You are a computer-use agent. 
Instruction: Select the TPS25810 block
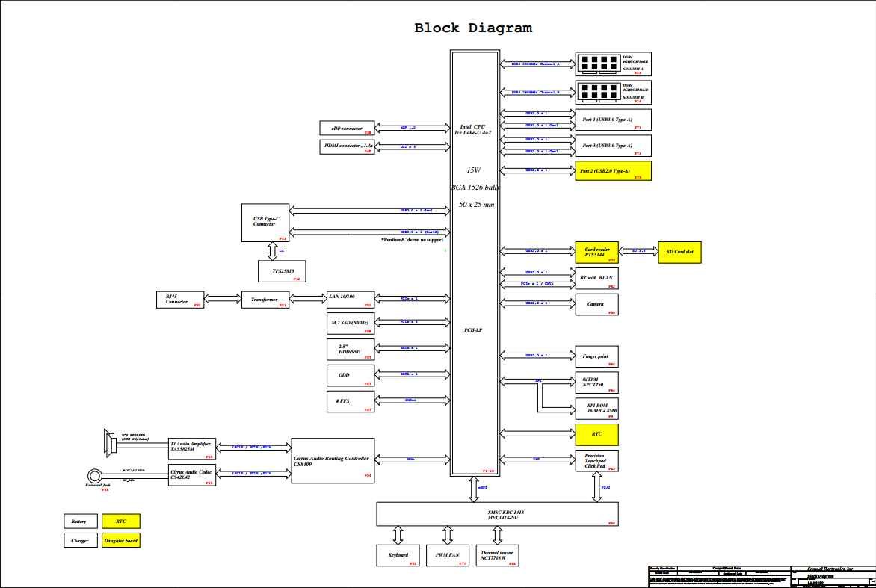pyautogui.click(x=282, y=271)
